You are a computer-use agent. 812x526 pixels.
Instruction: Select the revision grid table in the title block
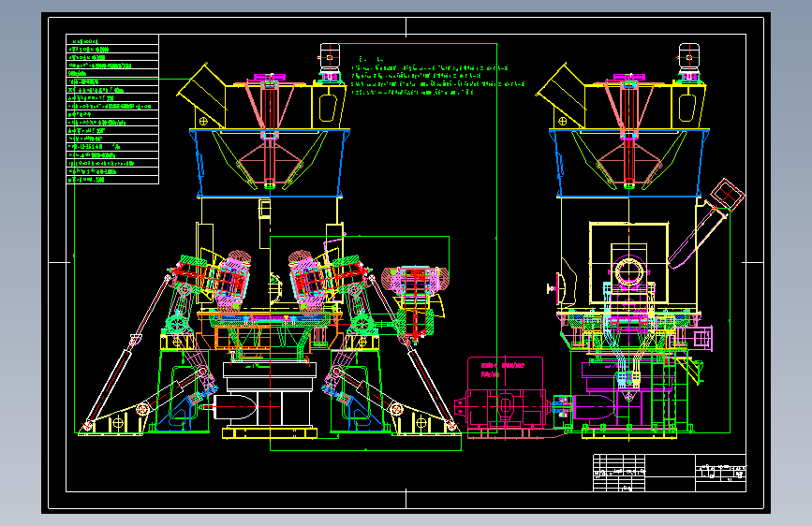pos(619,474)
